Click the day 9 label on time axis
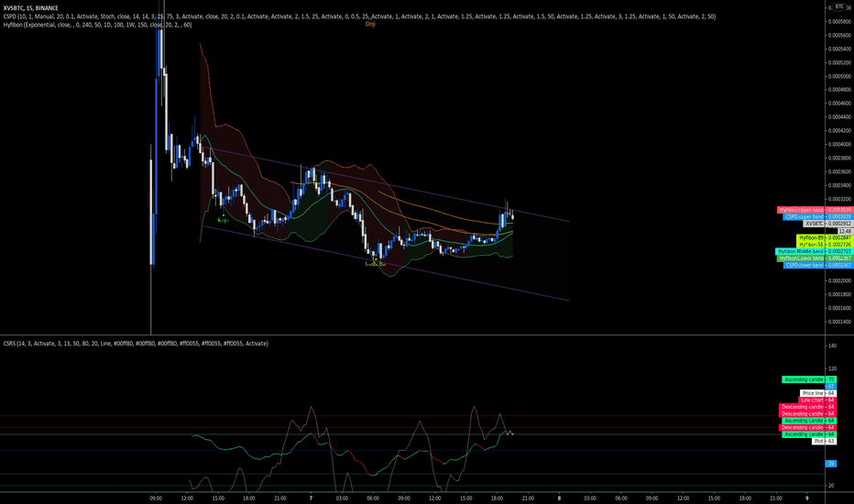Image resolution: width=854 pixels, height=504 pixels. (x=807, y=498)
